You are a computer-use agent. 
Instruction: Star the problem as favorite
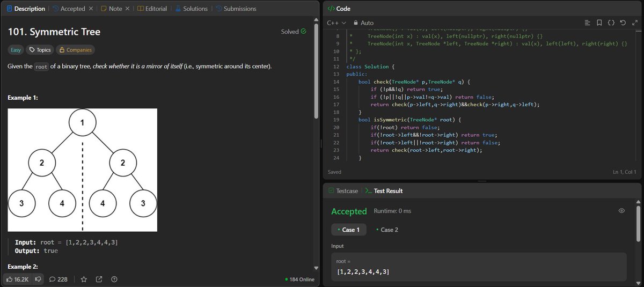coord(84,279)
